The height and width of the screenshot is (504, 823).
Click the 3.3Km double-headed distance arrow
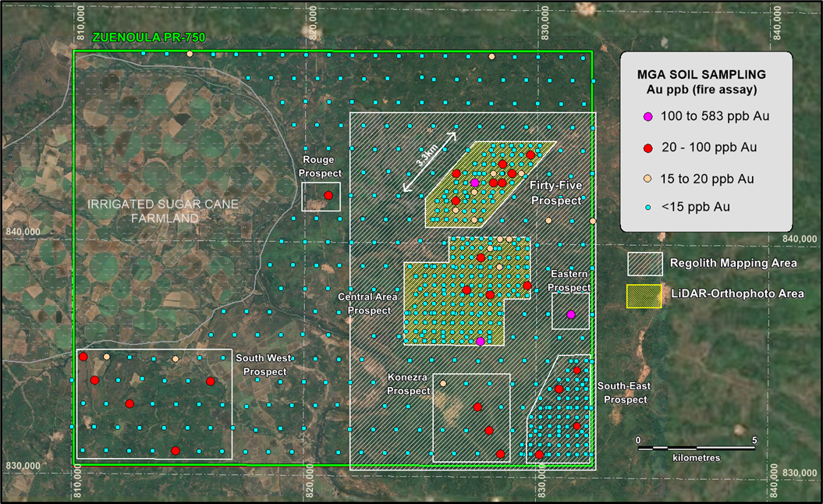point(429,162)
